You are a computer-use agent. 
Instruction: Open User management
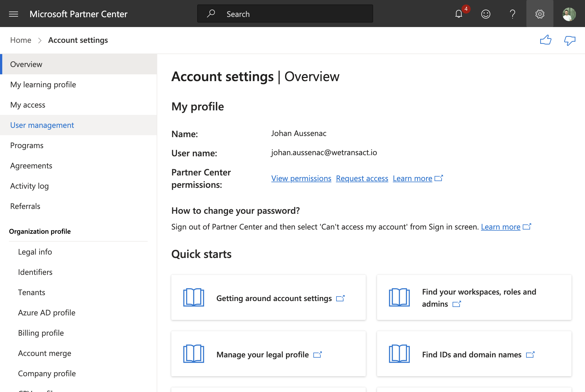point(78,125)
